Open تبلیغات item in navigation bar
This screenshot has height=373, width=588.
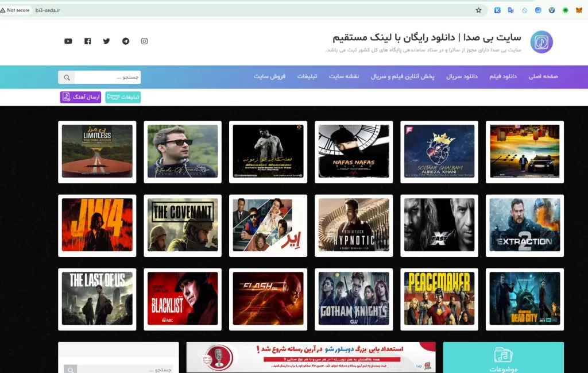[307, 76]
